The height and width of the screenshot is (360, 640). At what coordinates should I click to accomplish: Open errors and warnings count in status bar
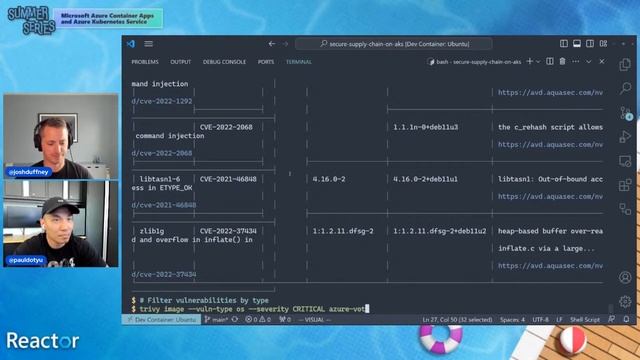tap(258, 320)
